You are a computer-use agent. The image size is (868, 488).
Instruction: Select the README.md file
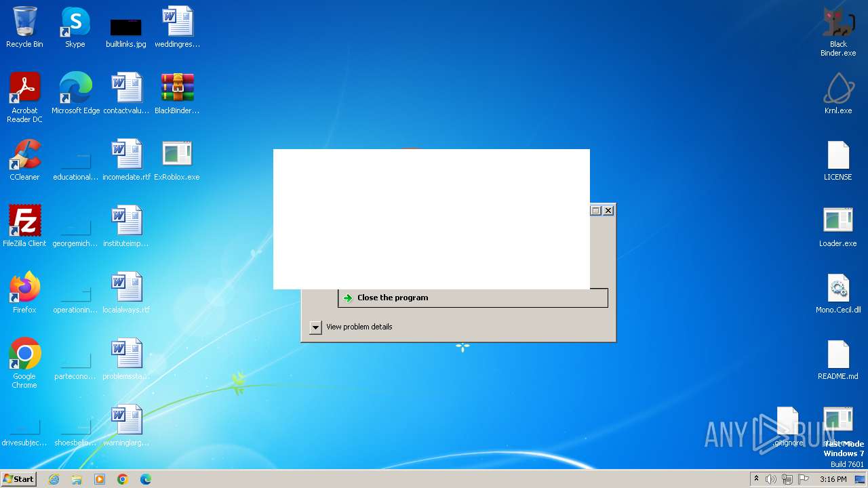pyautogui.click(x=838, y=359)
